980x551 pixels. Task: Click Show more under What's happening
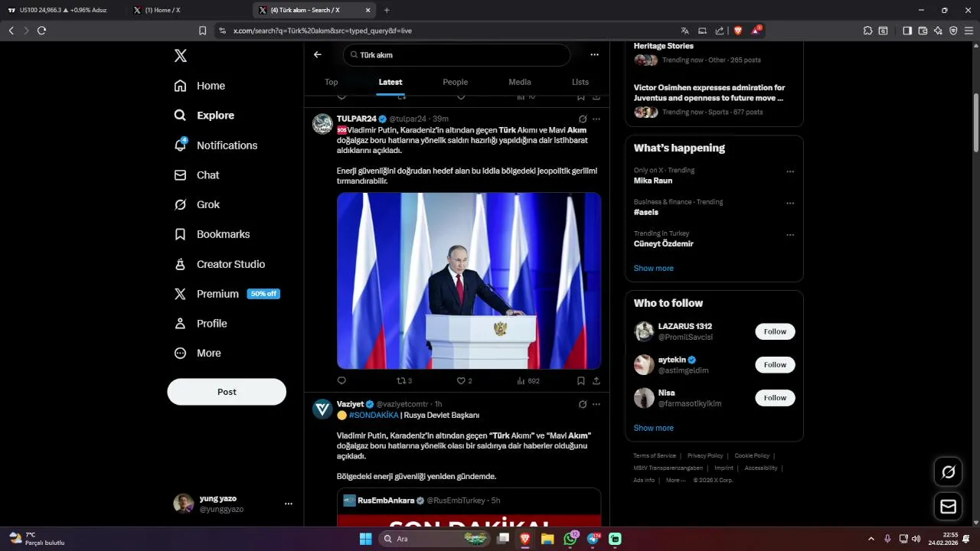[x=653, y=269]
